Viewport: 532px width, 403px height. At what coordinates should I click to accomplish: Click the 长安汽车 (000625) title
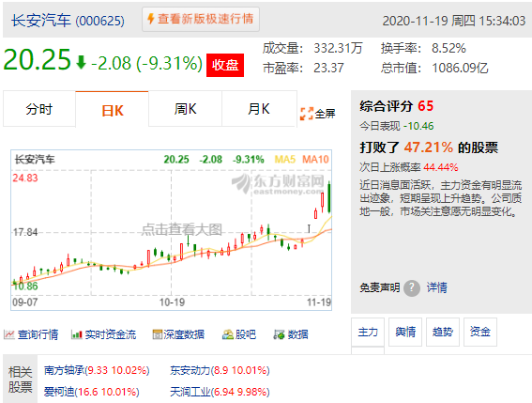point(68,21)
